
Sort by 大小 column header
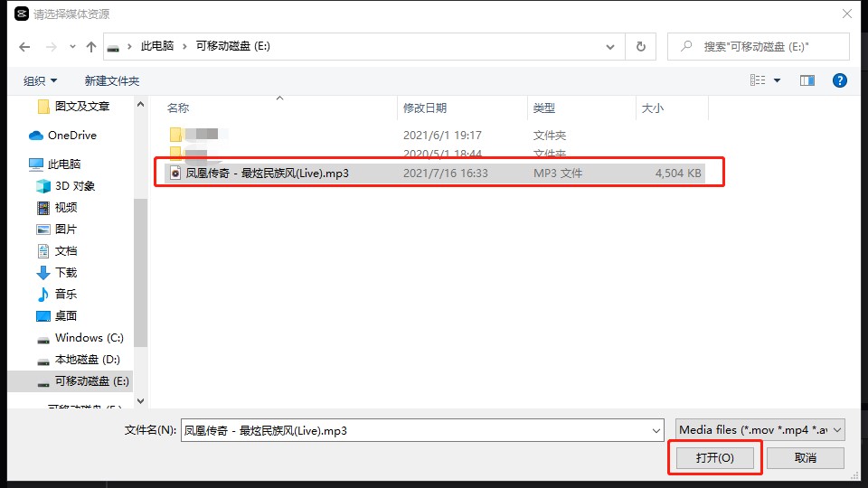click(x=652, y=108)
